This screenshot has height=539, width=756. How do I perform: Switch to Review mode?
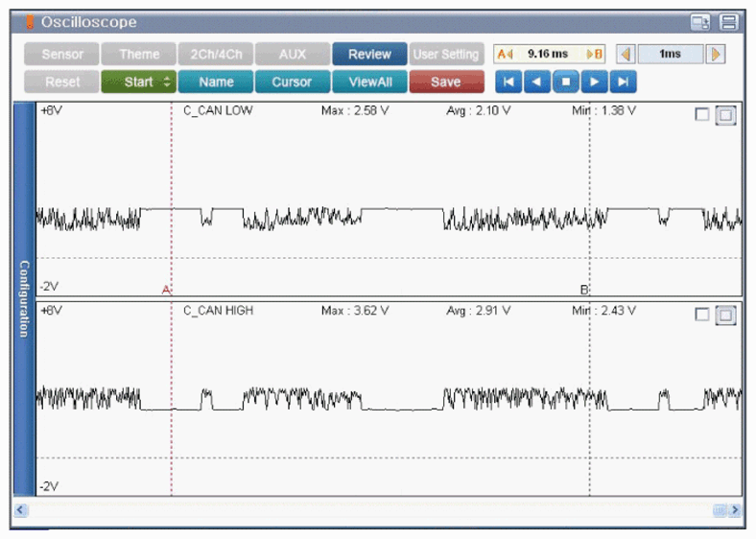369,54
